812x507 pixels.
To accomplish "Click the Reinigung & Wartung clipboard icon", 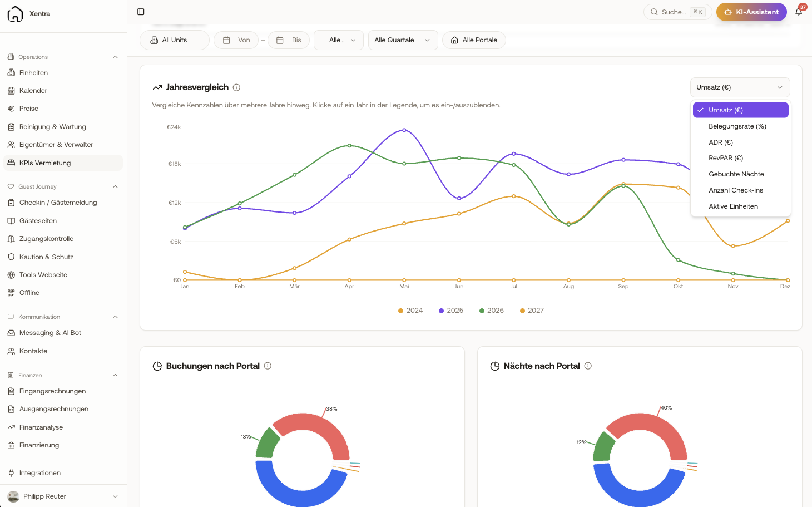I will pos(11,127).
